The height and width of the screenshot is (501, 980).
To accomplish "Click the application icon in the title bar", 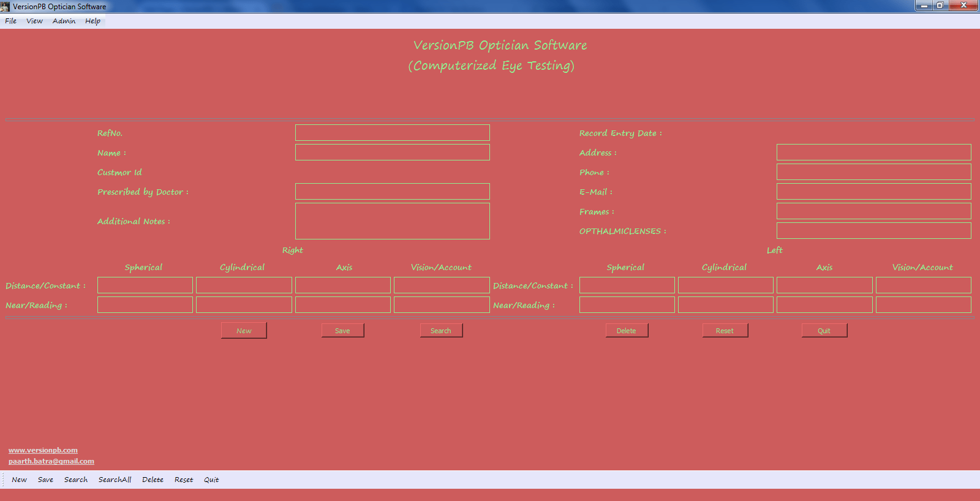I will [6, 6].
